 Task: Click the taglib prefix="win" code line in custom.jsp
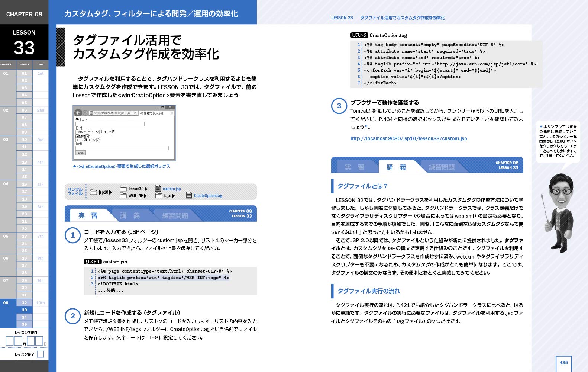164,278
